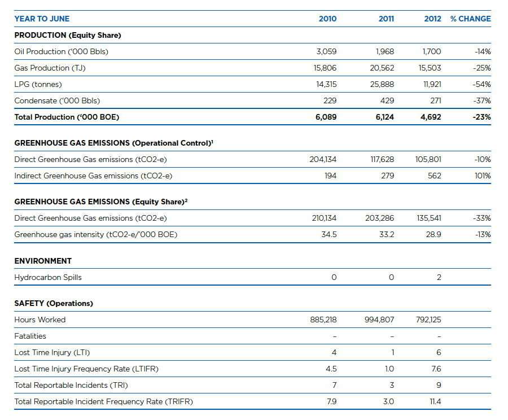
Task: Click the 117,628 direct emissions value
Action: tap(382, 159)
